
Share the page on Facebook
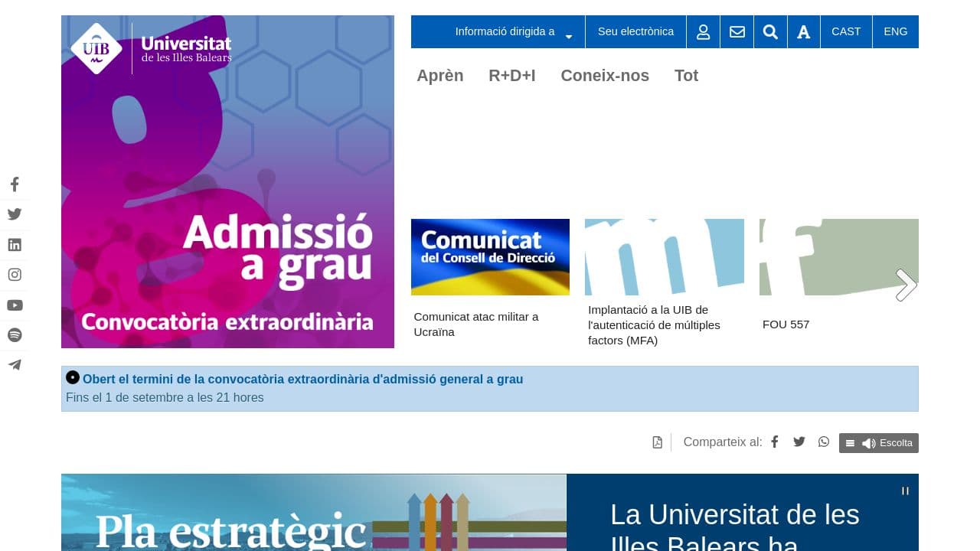click(774, 442)
